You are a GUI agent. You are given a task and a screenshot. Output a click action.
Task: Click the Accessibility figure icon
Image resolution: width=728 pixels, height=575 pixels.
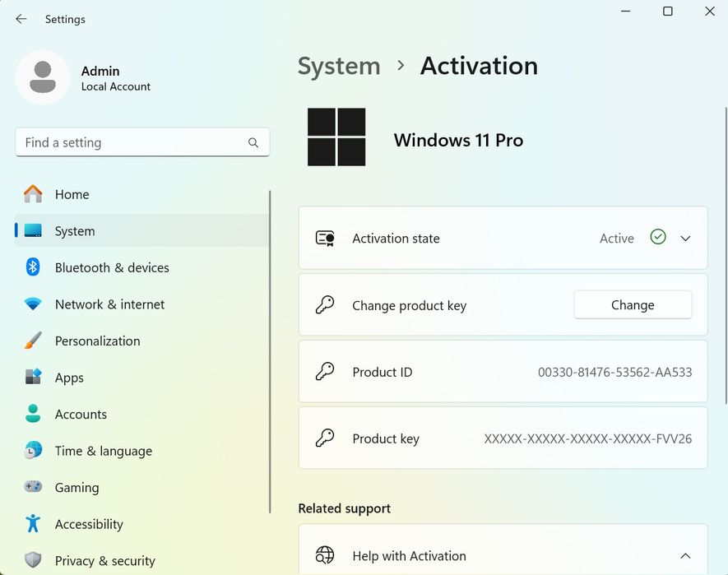[x=33, y=523]
